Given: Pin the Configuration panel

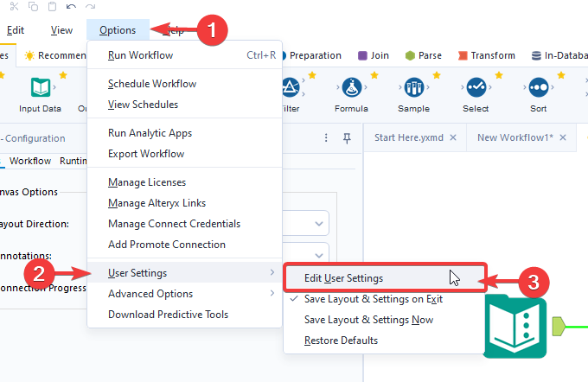Looking at the screenshot, I should [x=347, y=138].
